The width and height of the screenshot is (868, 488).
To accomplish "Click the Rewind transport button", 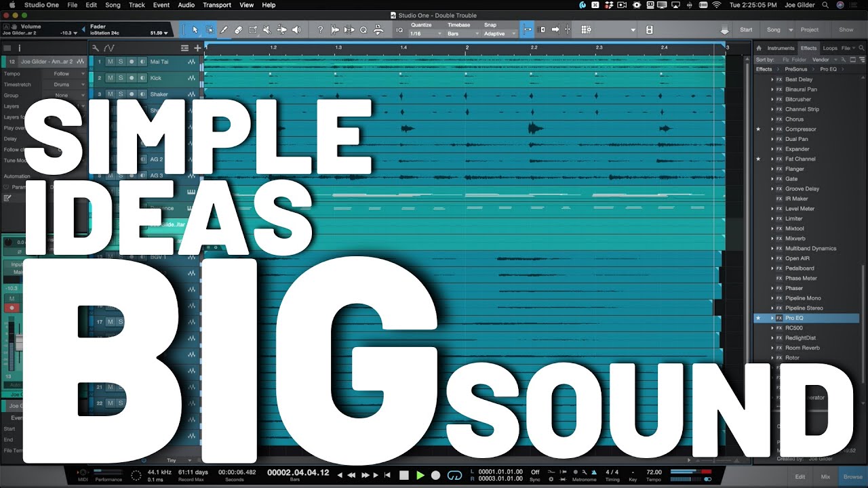I will (353, 475).
